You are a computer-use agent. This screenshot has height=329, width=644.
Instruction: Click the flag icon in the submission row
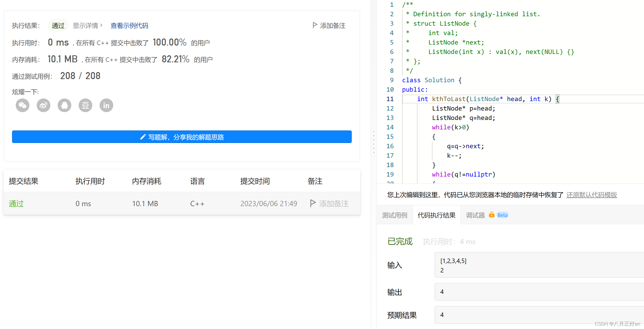[x=312, y=203]
